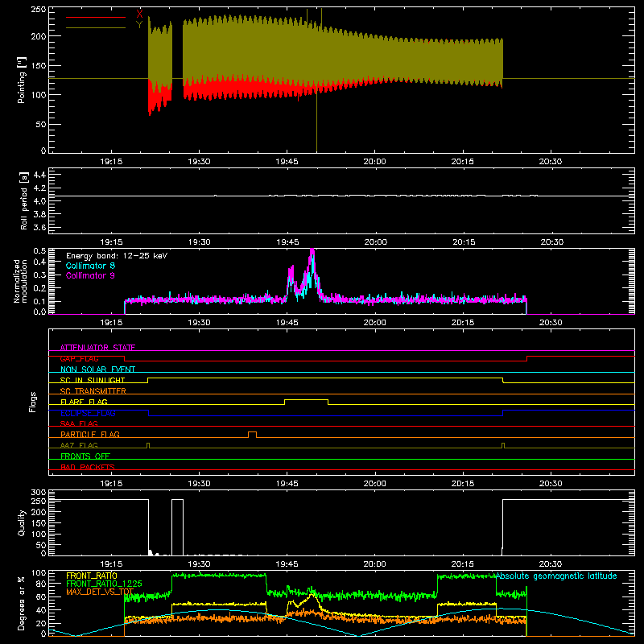Click the magenta 'Collimator 9' legend entry

pyautogui.click(x=90, y=275)
